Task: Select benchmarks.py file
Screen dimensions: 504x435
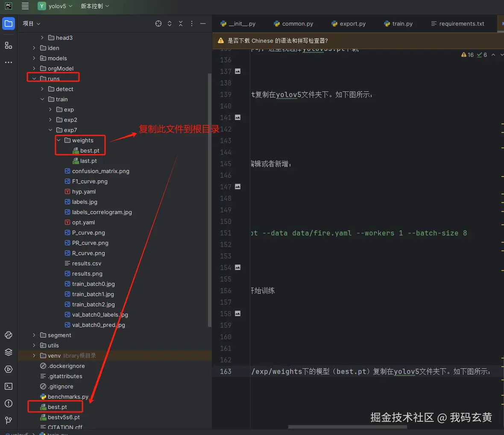Action: (x=64, y=397)
